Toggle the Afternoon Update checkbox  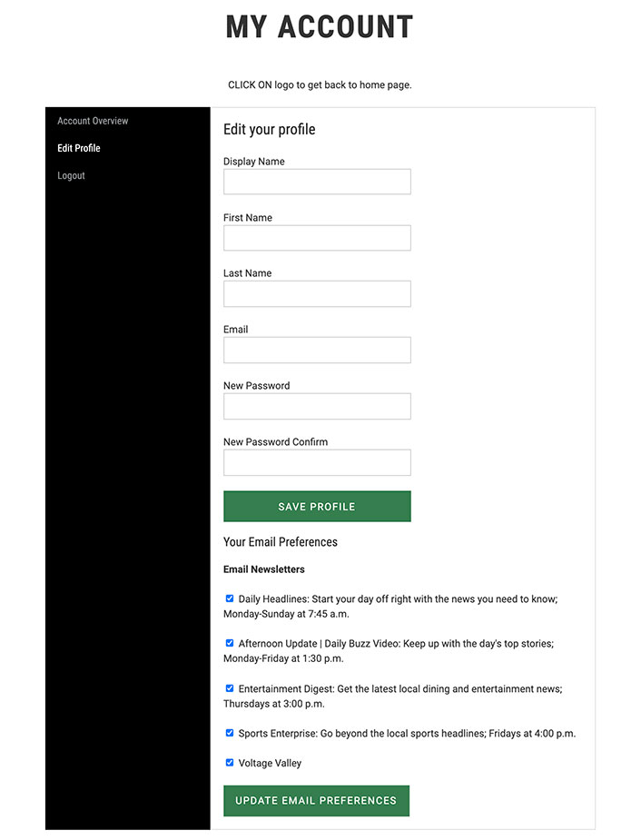[230, 643]
